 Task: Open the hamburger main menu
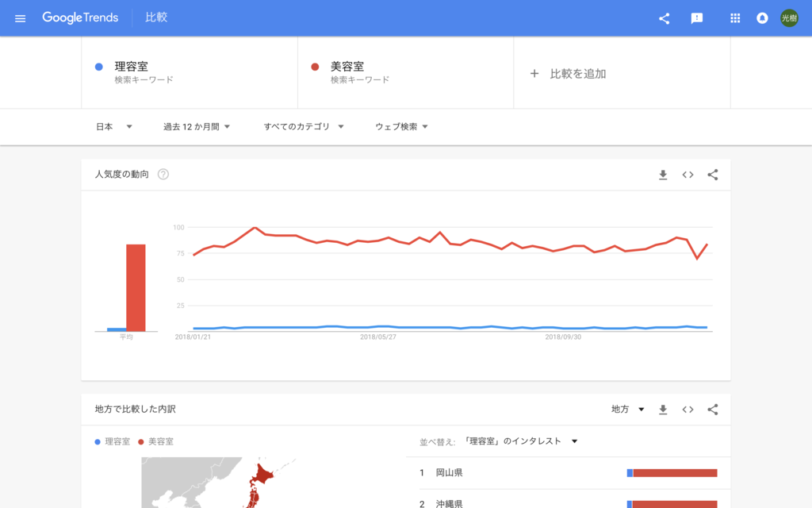[x=20, y=19]
